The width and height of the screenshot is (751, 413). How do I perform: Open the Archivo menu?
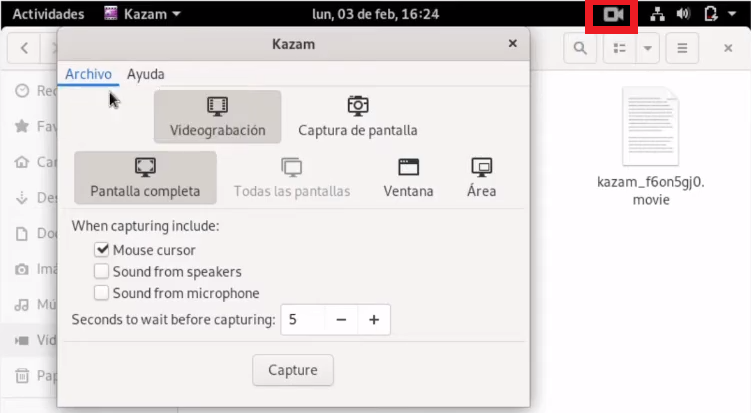click(x=89, y=74)
